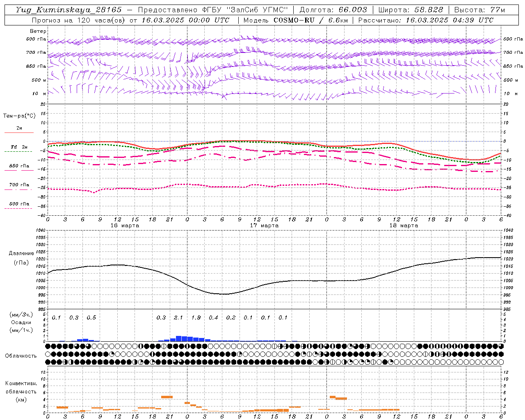Click the 2.1 precipitation amount
Viewport: 525px width, 420px height.
[178, 317]
